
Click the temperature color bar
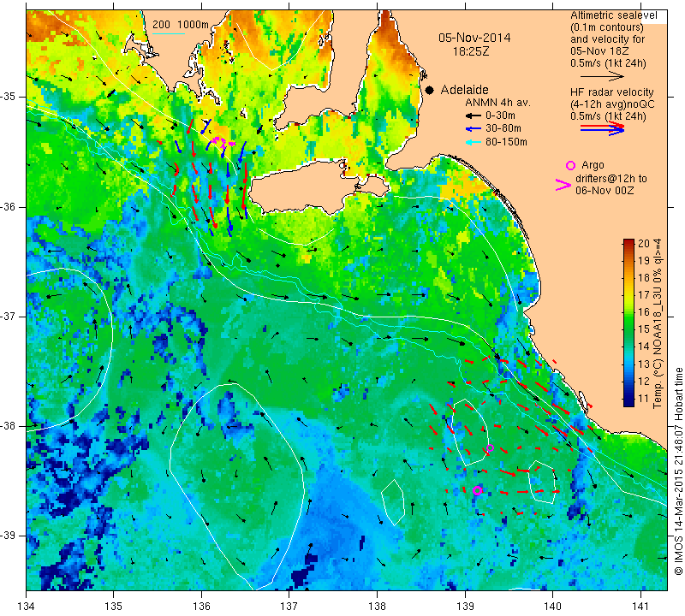(x=628, y=323)
